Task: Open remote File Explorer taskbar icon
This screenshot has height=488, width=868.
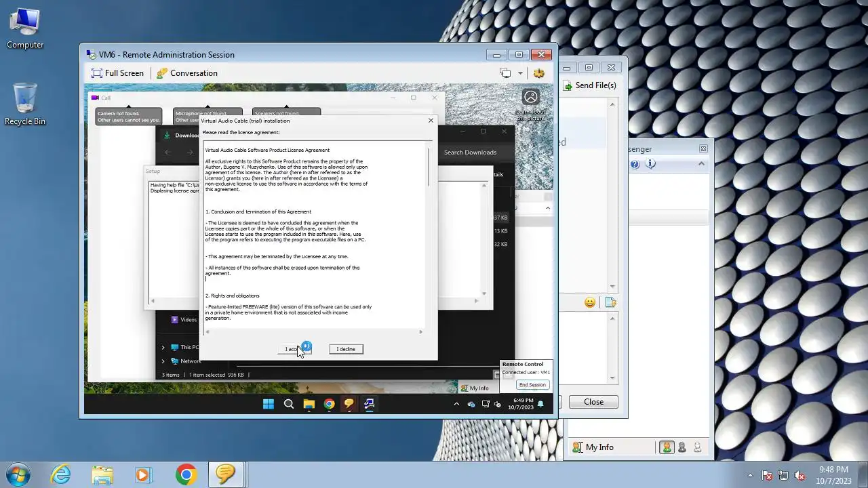Action: [309, 404]
